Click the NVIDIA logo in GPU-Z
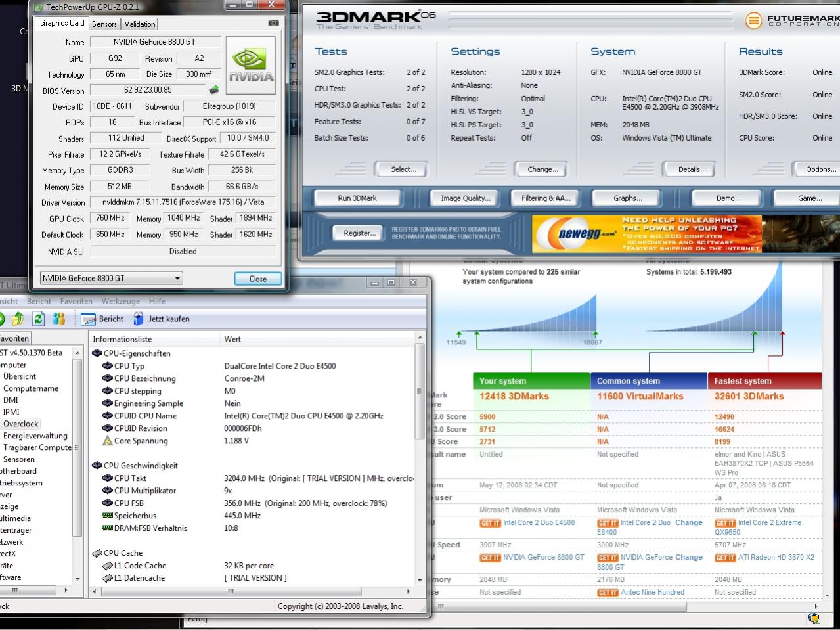The height and width of the screenshot is (630, 840). tap(251, 66)
